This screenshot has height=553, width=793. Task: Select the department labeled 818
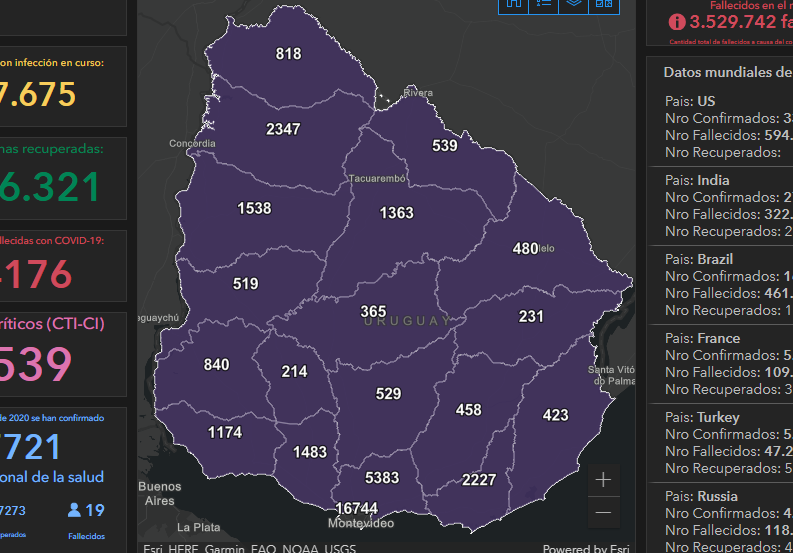point(288,54)
